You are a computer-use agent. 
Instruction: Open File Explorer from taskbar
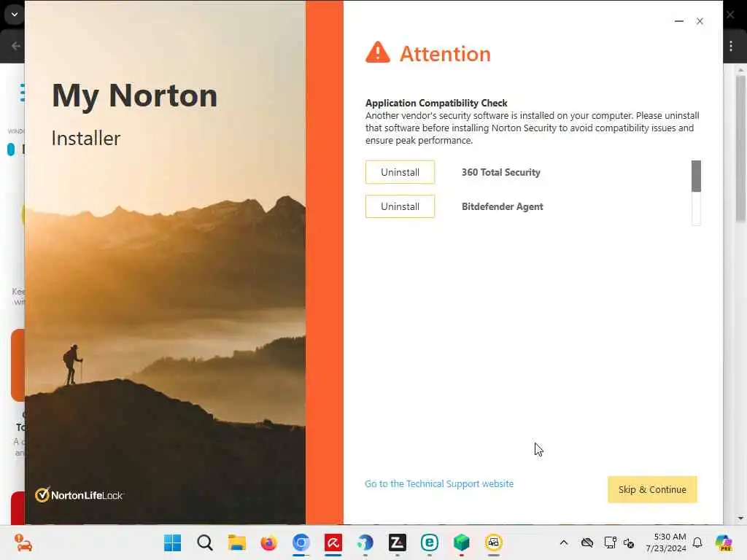coord(237,542)
